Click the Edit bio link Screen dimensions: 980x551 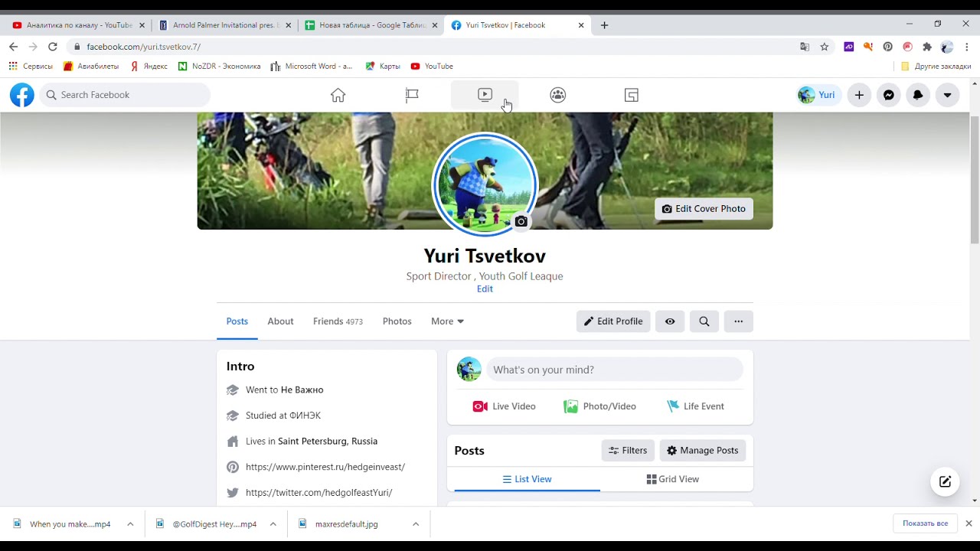pyautogui.click(x=485, y=289)
